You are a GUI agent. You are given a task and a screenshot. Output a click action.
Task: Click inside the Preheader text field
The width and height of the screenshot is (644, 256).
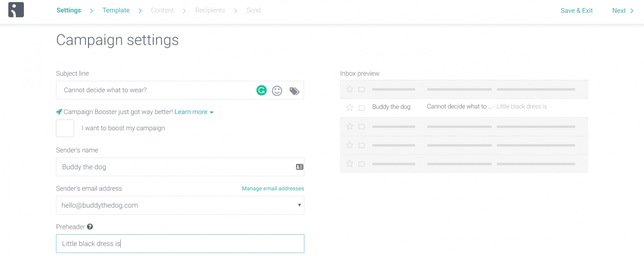coord(168,243)
